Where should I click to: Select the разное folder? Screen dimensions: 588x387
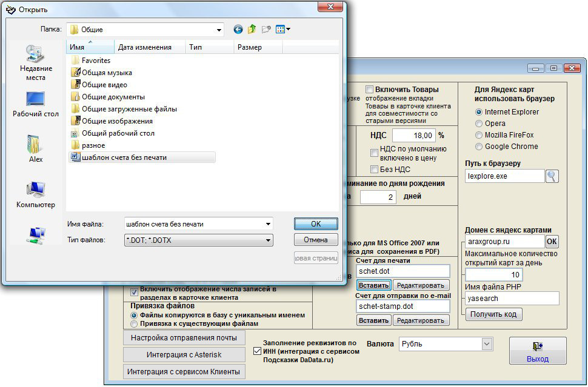(88, 145)
